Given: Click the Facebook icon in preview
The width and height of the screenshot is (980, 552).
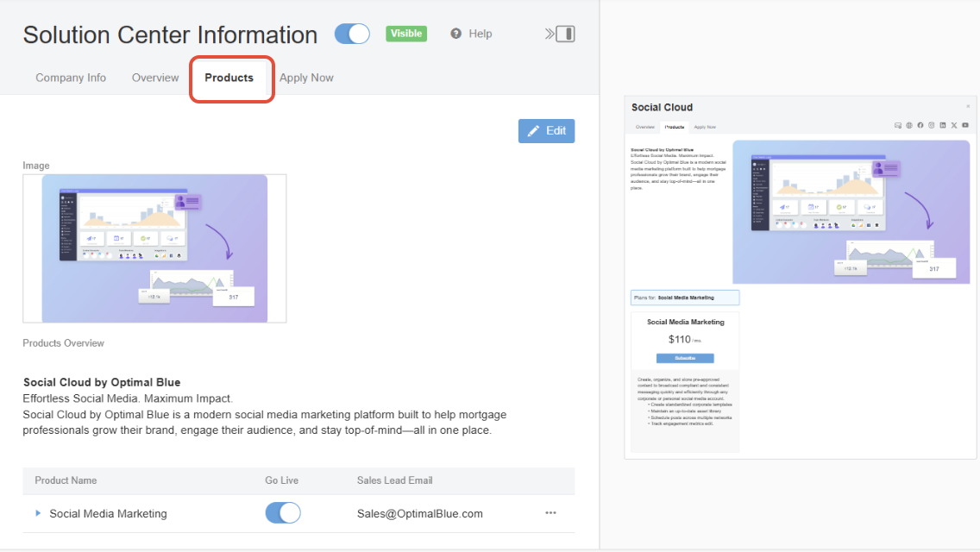Looking at the screenshot, I should pyautogui.click(x=920, y=126).
